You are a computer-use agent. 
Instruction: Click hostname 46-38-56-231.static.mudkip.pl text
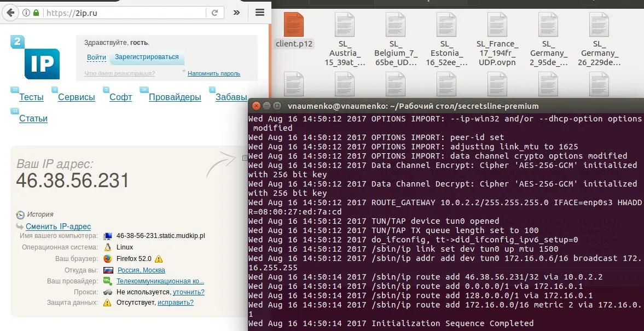(160, 236)
